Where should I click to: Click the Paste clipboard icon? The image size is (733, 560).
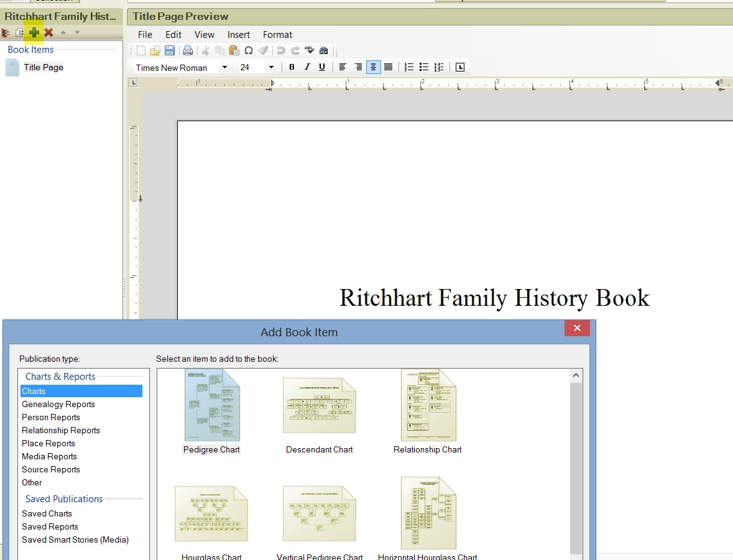coord(234,50)
